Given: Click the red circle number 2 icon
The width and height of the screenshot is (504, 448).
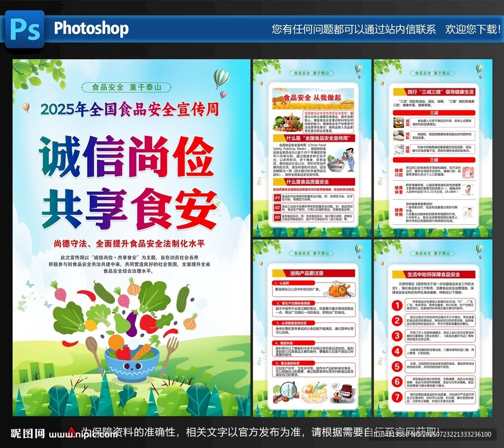Looking at the screenshot, I should point(397,320).
